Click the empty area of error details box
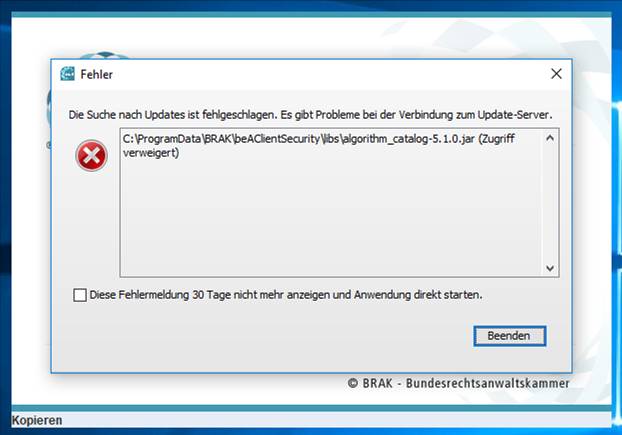 tap(330, 218)
